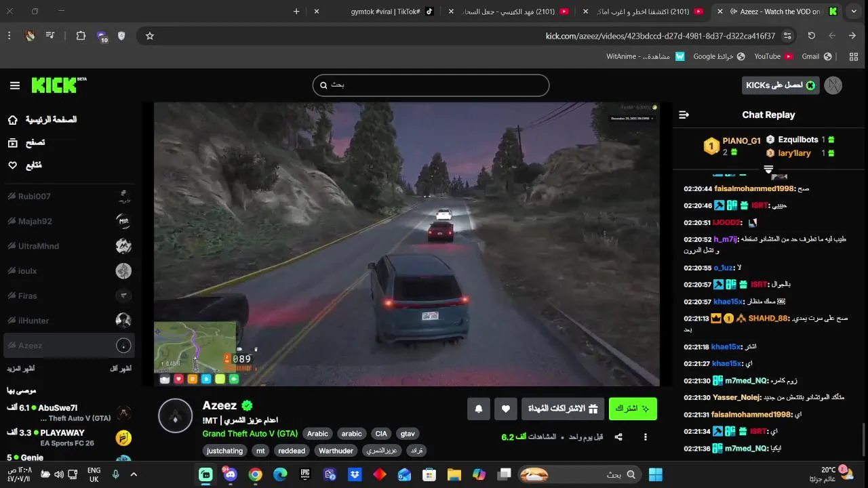Open Epic Games Launcher from taskbar
868x488 pixels.
point(305,474)
